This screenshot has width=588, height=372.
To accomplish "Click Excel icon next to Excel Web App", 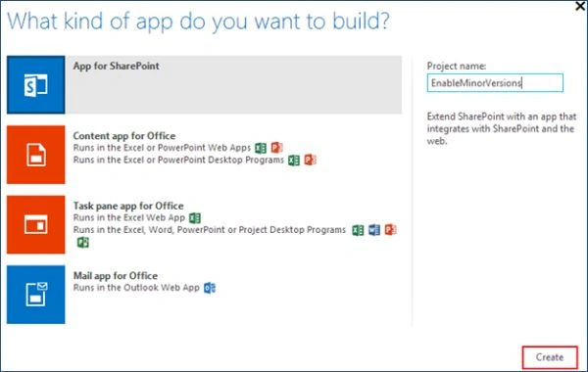I will point(195,217).
